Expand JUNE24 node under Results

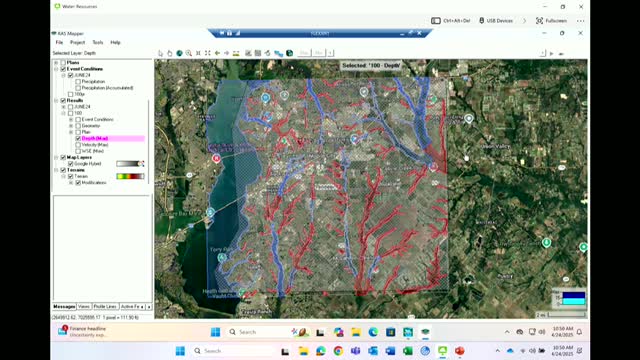[64, 107]
